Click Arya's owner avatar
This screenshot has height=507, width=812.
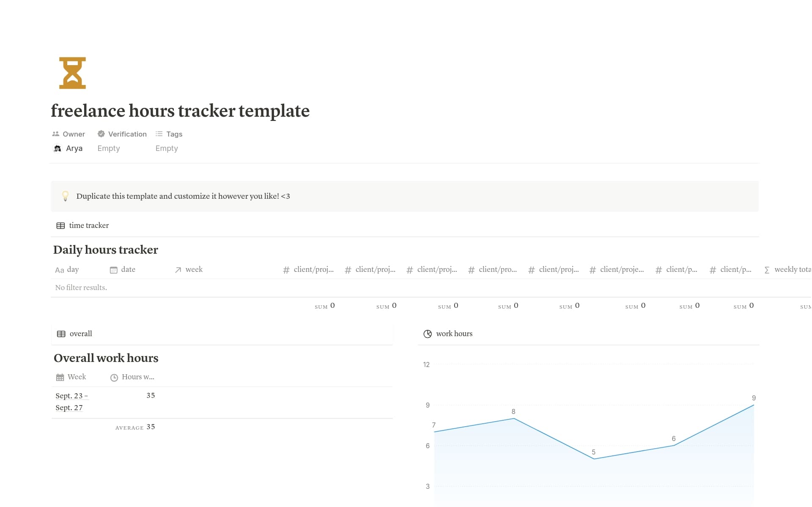58,148
